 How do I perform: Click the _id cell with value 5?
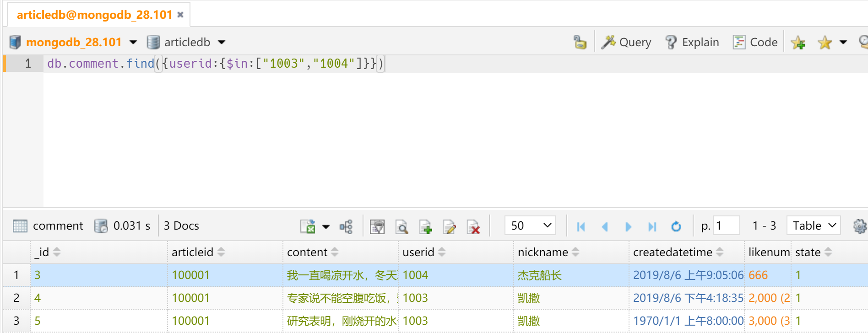(99, 321)
